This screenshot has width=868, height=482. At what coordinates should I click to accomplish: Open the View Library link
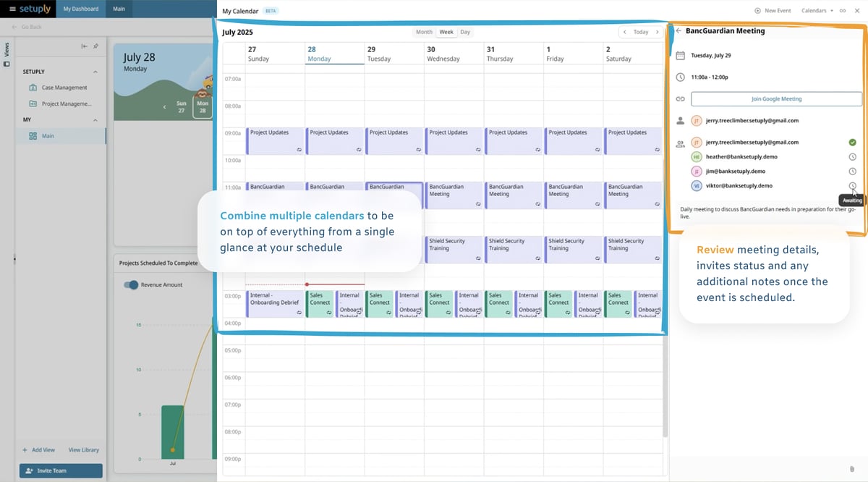84,450
